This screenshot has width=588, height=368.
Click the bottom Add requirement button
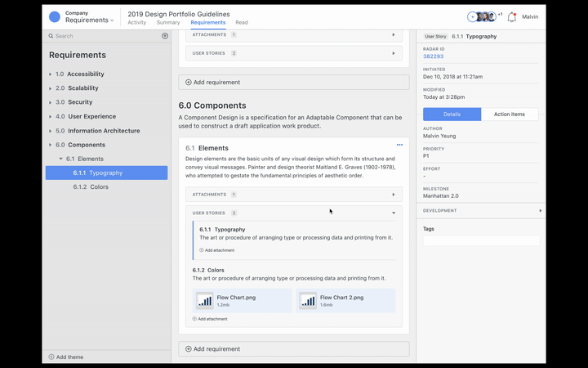click(294, 349)
